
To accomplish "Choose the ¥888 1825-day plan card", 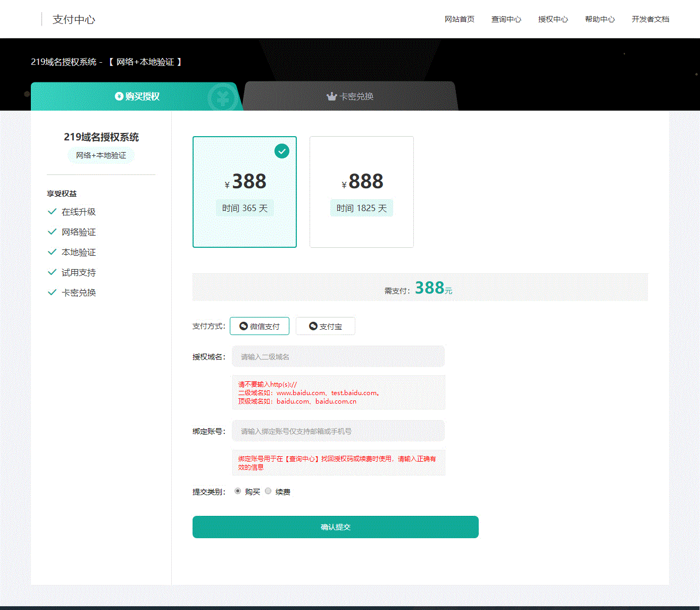I will (361, 192).
